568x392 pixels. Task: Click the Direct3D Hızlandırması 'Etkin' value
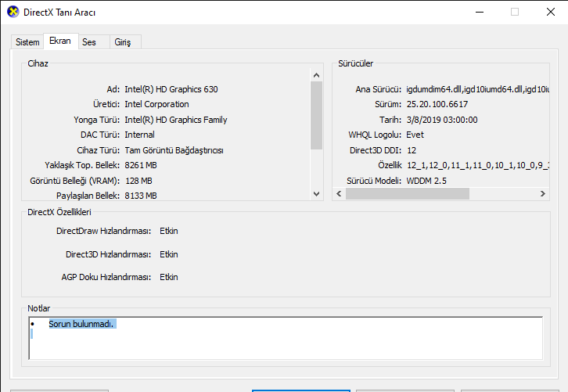(169, 254)
